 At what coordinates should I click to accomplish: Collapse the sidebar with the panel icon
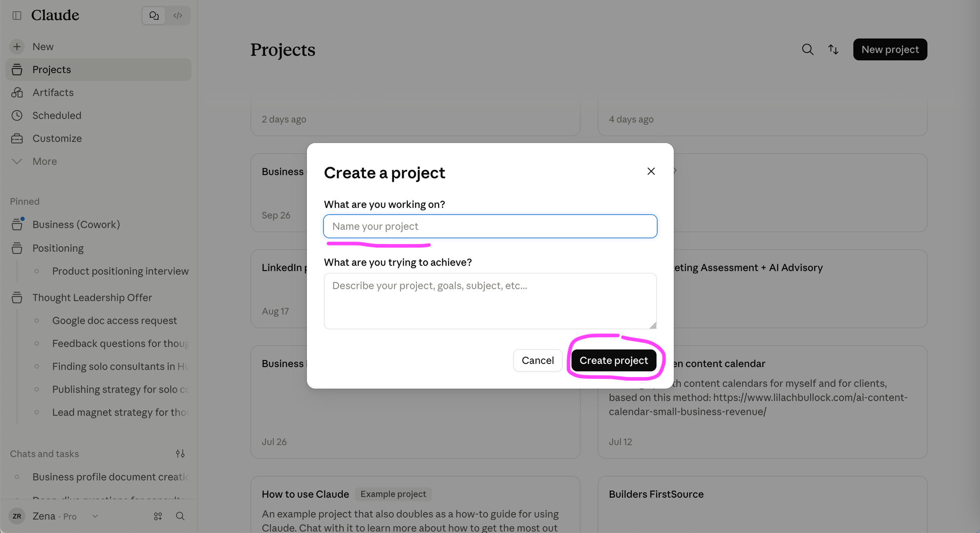[17, 15]
